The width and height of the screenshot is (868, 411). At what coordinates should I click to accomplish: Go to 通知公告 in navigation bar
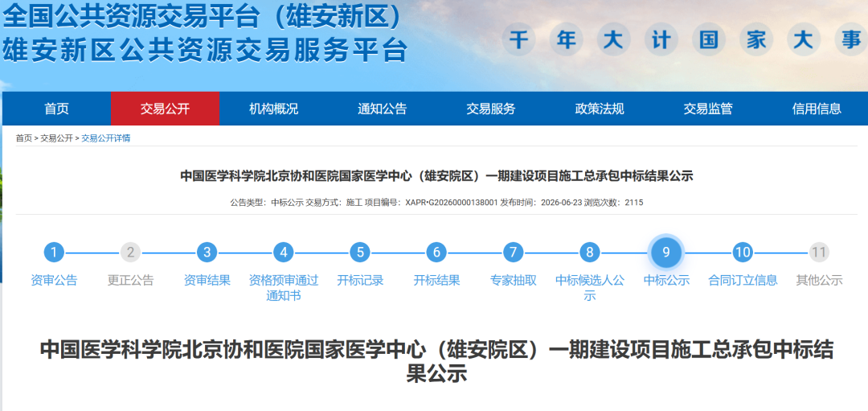click(382, 109)
